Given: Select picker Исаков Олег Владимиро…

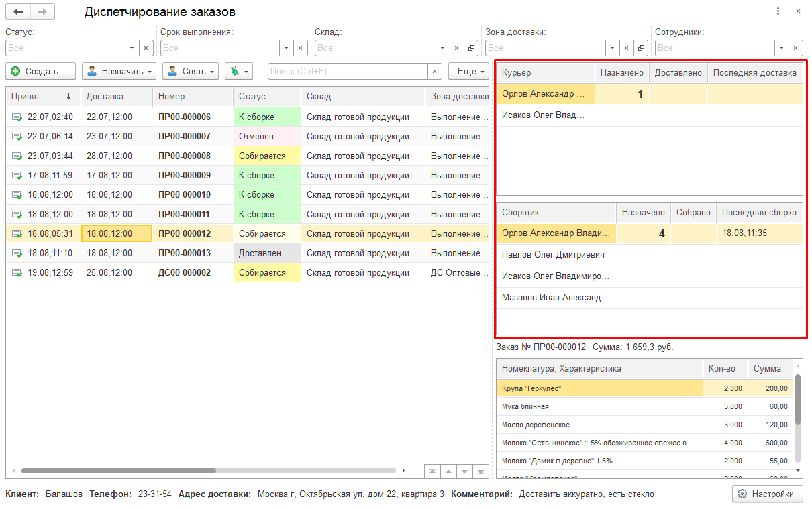Looking at the screenshot, I should (x=649, y=276).
